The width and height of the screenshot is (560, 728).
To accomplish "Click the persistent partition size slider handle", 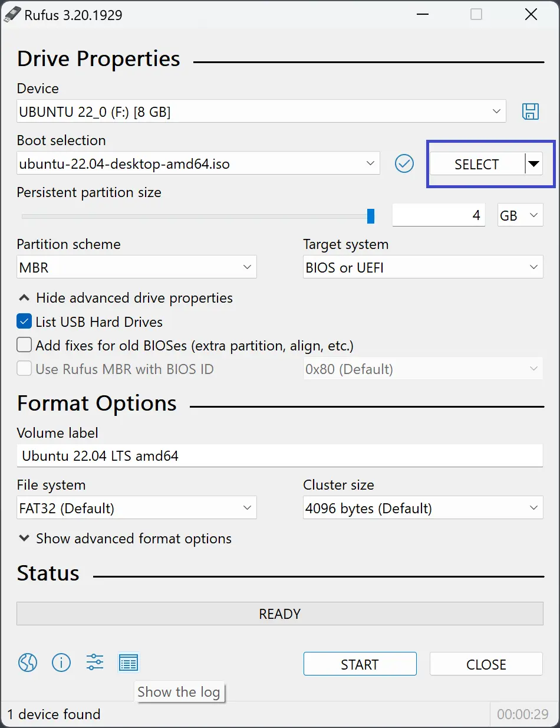I will 371,217.
